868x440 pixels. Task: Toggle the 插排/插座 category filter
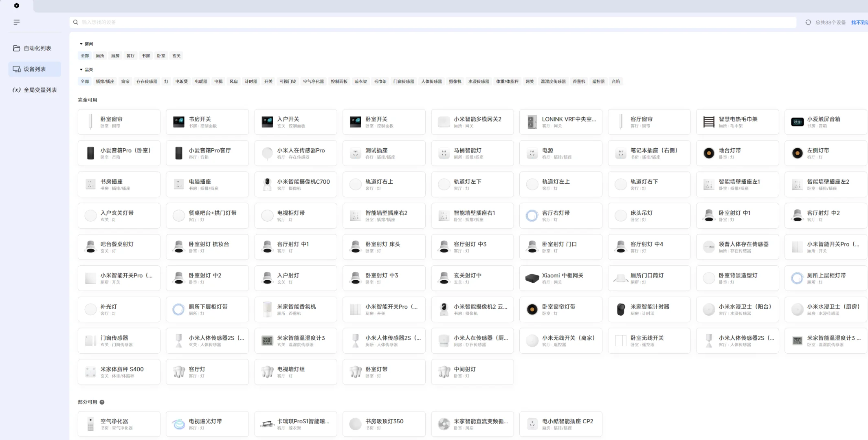(x=105, y=81)
